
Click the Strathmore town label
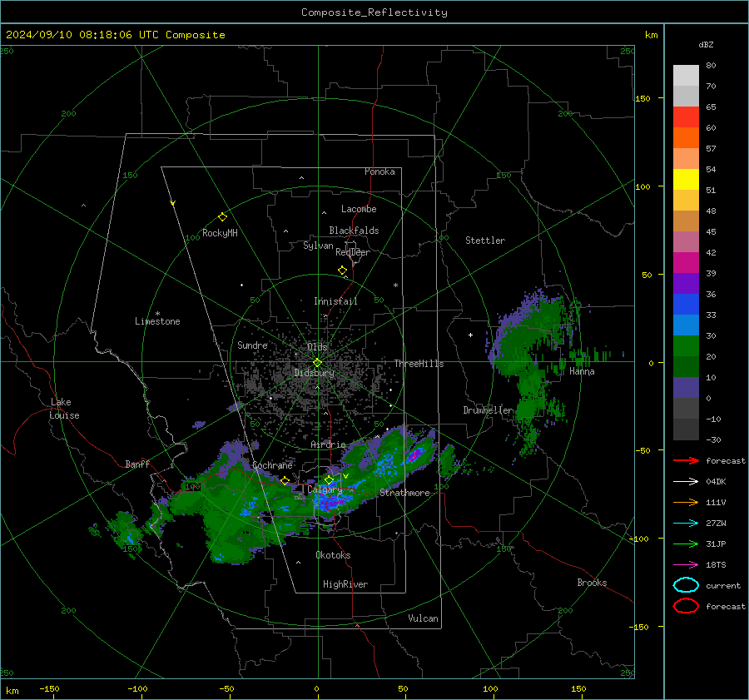404,493
